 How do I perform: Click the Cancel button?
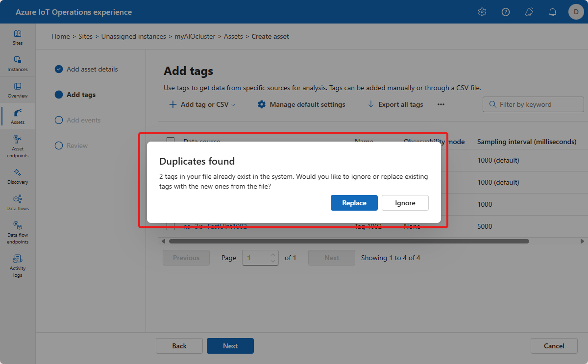coord(554,346)
